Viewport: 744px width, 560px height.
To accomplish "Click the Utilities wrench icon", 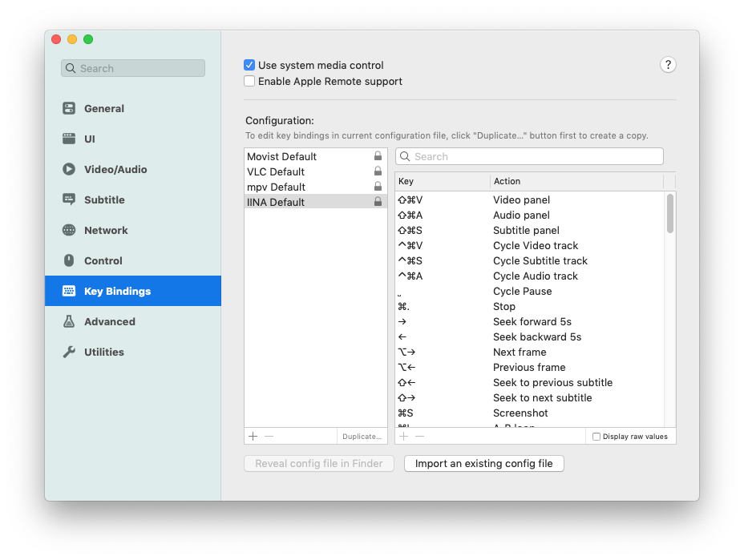I will point(69,352).
